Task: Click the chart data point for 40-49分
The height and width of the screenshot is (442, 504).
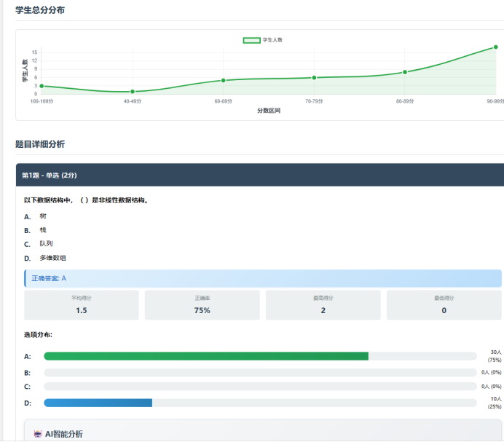Action: (132, 92)
